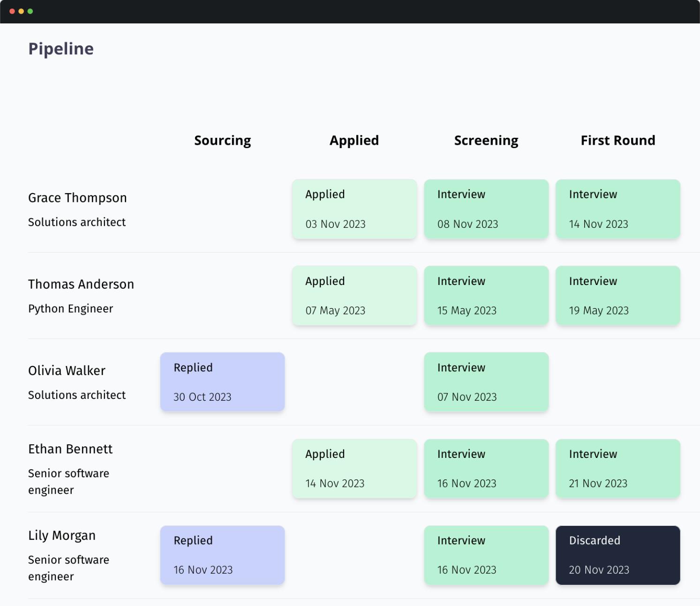Image resolution: width=700 pixels, height=606 pixels.
Task: Click Olivia Walker's Screening interview card
Action: click(486, 382)
